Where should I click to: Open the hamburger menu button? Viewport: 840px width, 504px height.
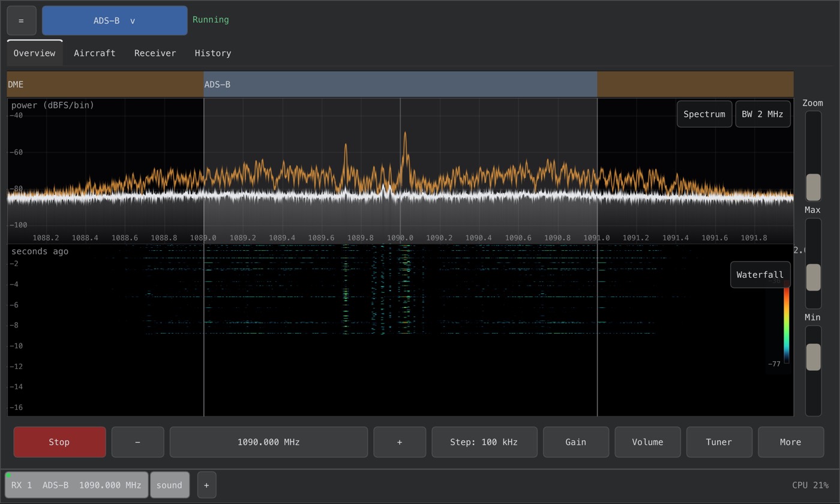(x=22, y=20)
